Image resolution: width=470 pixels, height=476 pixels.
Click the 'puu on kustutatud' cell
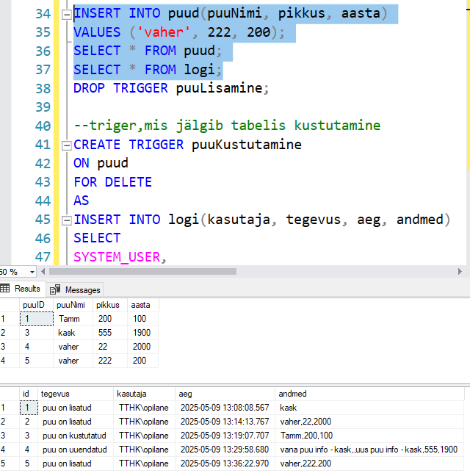point(76,435)
